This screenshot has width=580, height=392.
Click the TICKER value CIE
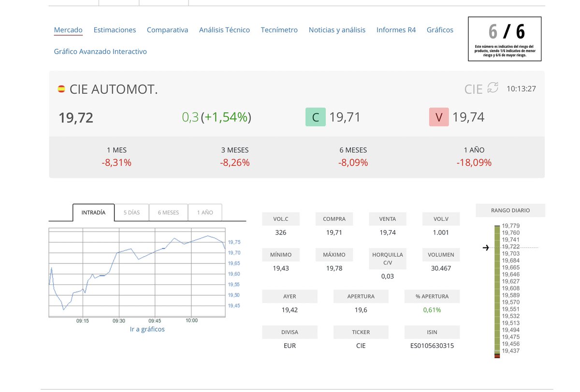click(361, 346)
